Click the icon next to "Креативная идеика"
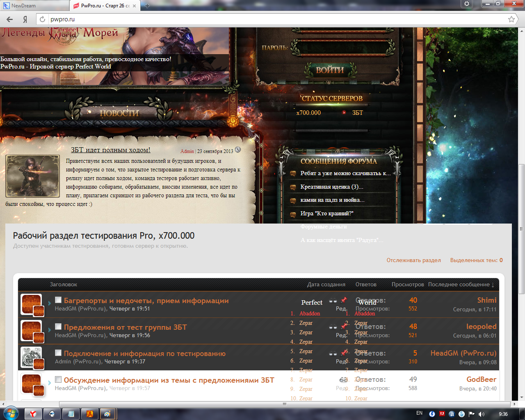The image size is (525, 420). click(293, 187)
